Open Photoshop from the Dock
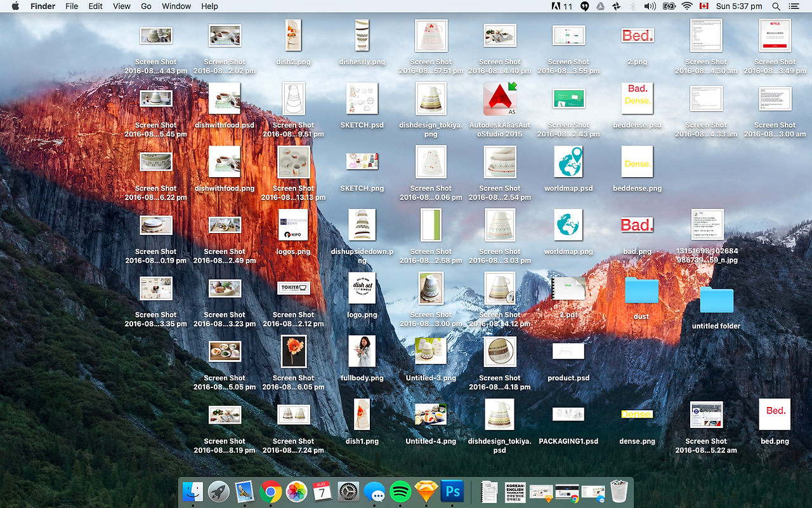Screen dimensions: 812x508 point(452,492)
